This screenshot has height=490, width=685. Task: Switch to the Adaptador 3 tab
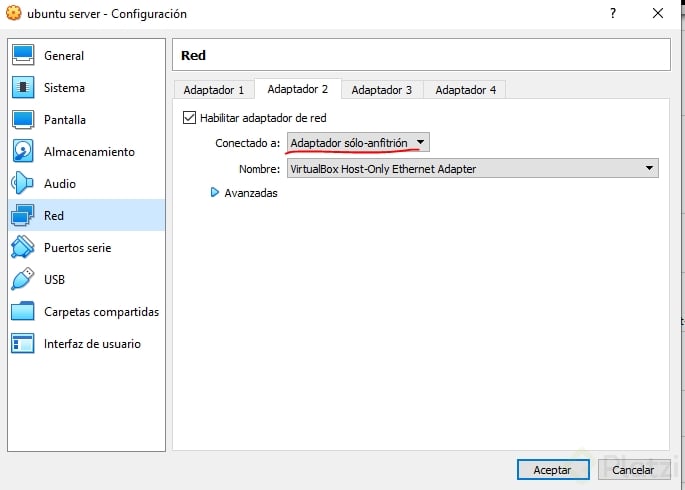[x=381, y=90]
